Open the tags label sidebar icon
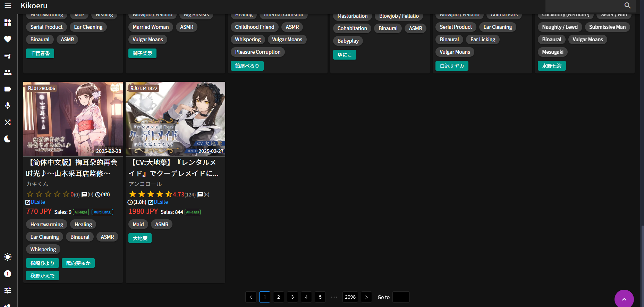 pyautogui.click(x=8, y=89)
